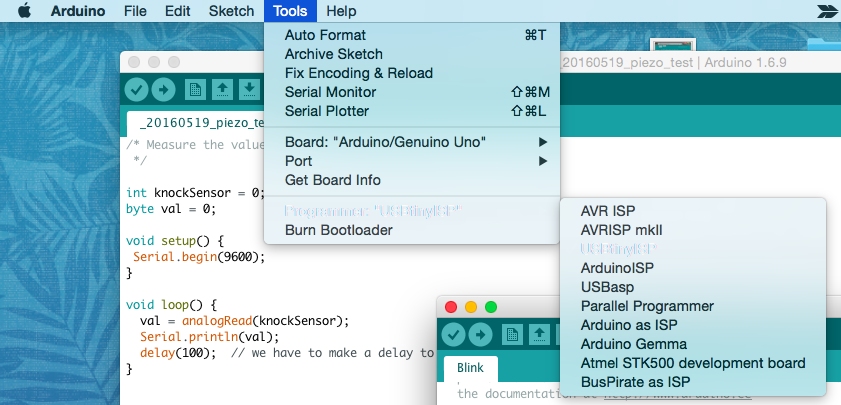Zoom the Blink window with green button
The image size is (841, 405).
491,307
